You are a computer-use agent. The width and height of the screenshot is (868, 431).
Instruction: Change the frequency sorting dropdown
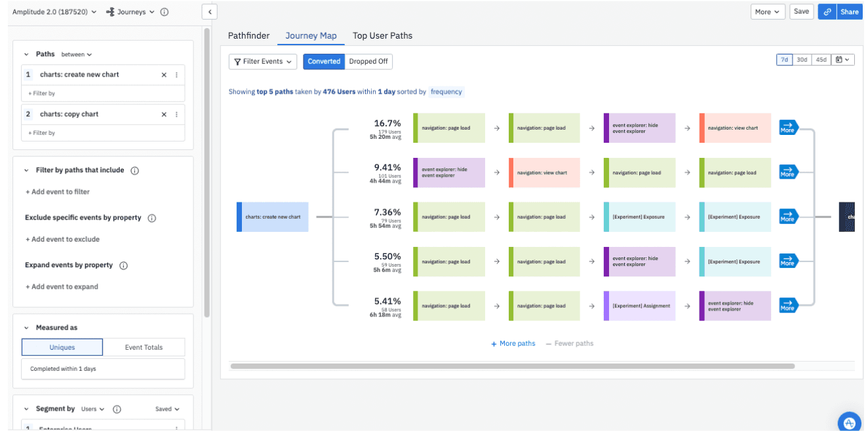446,92
